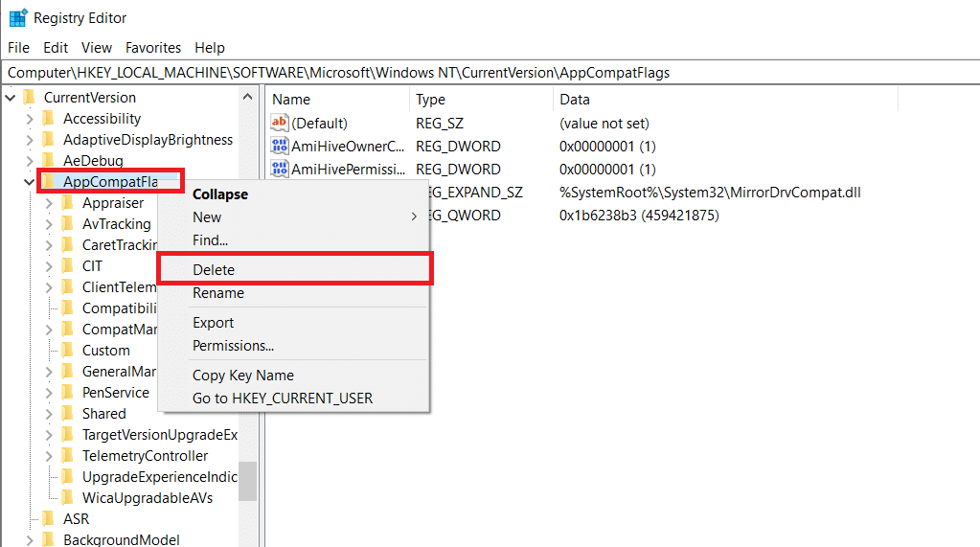Collapse the AppCompatFlags key arrow
This screenshot has height=547, width=980.
[x=29, y=182]
